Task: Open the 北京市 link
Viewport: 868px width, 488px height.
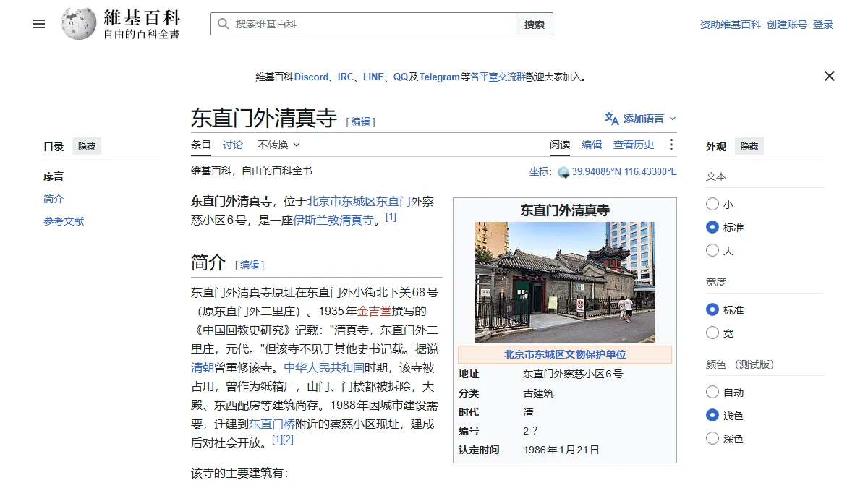Action: point(324,202)
